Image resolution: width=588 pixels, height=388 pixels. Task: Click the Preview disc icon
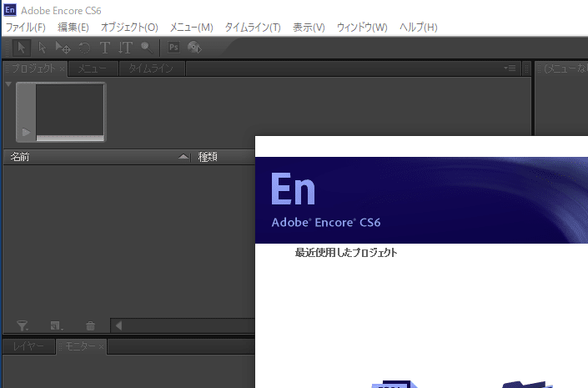coord(194,48)
